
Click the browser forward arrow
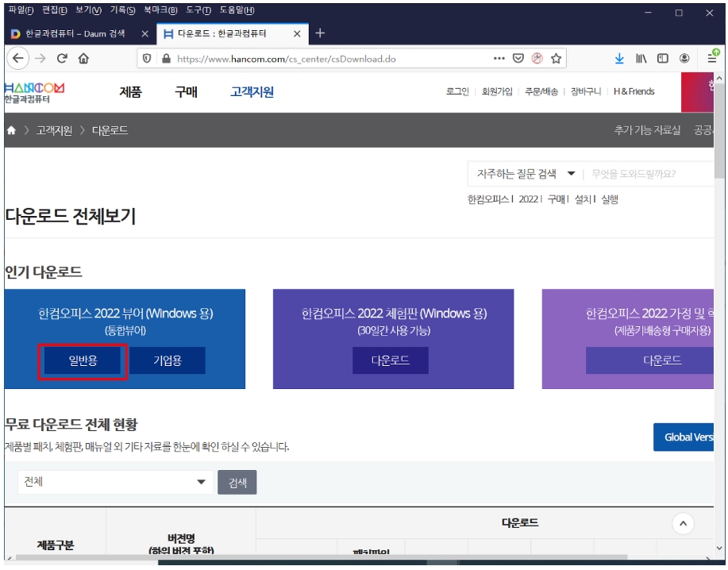40,59
